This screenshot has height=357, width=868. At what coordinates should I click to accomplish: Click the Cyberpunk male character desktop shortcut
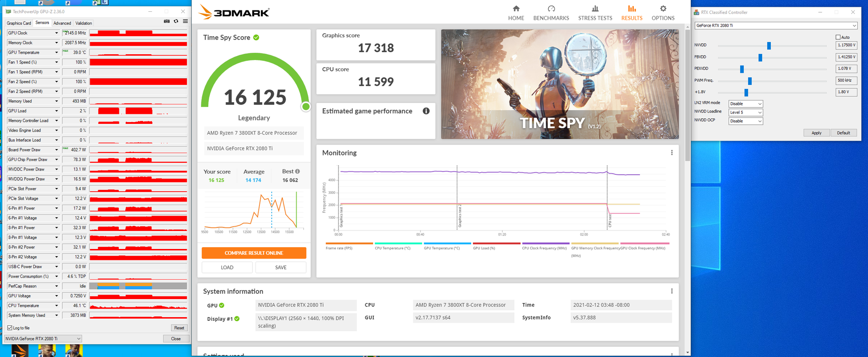point(47,351)
